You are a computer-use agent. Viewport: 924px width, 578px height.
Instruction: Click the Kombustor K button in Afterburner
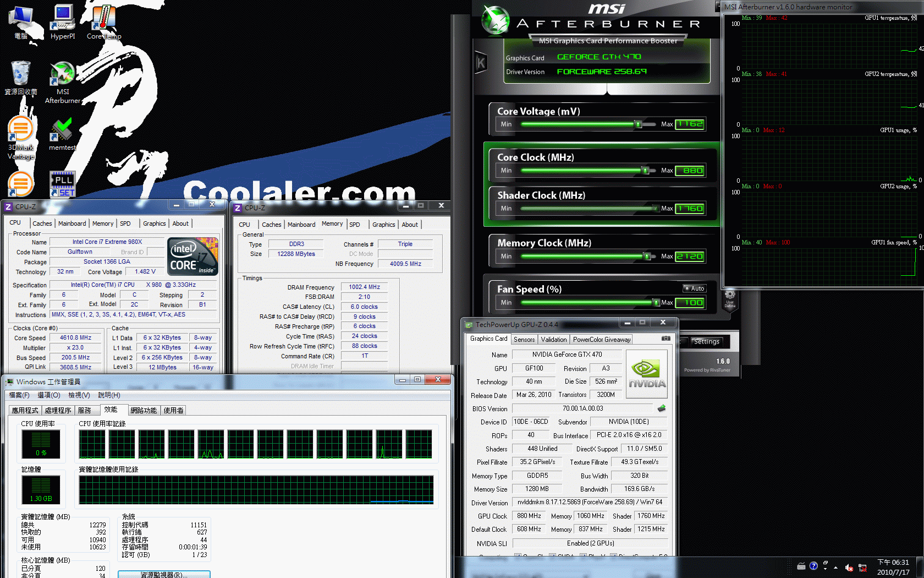tap(481, 63)
